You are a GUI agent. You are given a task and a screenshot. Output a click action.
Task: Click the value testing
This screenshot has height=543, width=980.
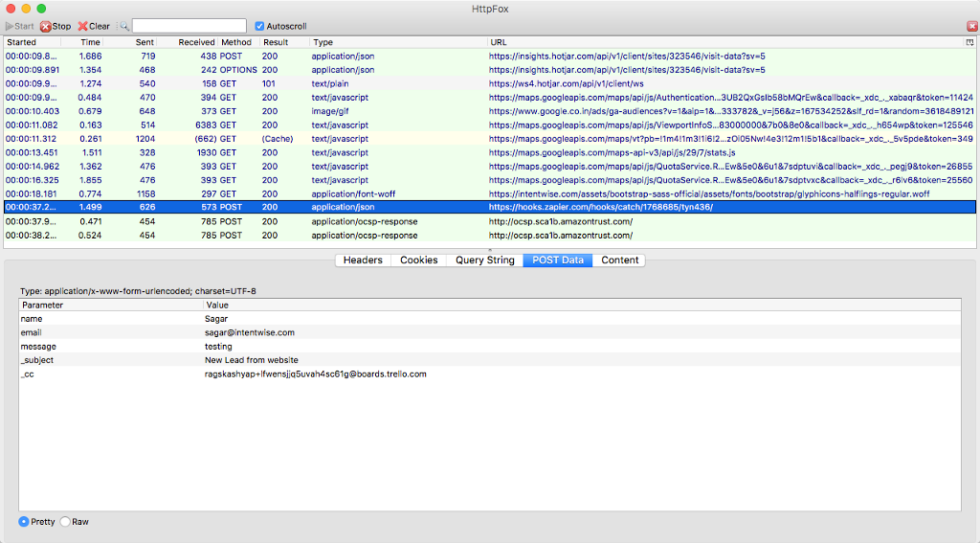(x=218, y=347)
